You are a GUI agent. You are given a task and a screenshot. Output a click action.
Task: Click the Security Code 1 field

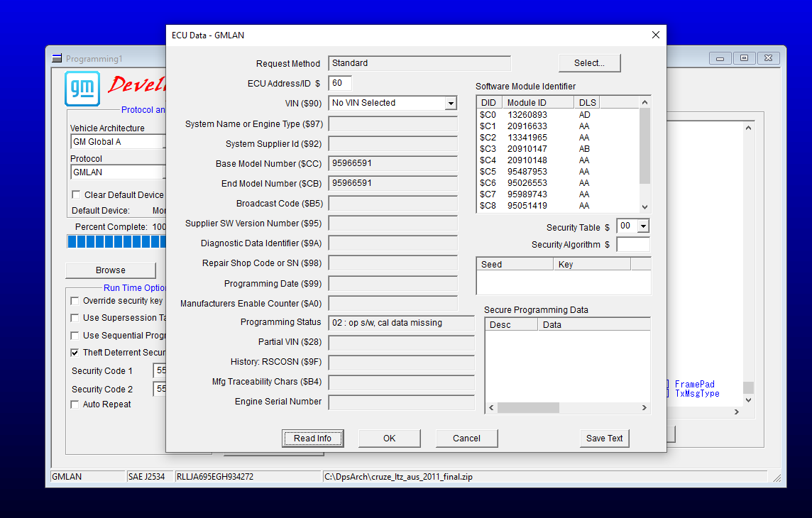pyautogui.click(x=160, y=370)
